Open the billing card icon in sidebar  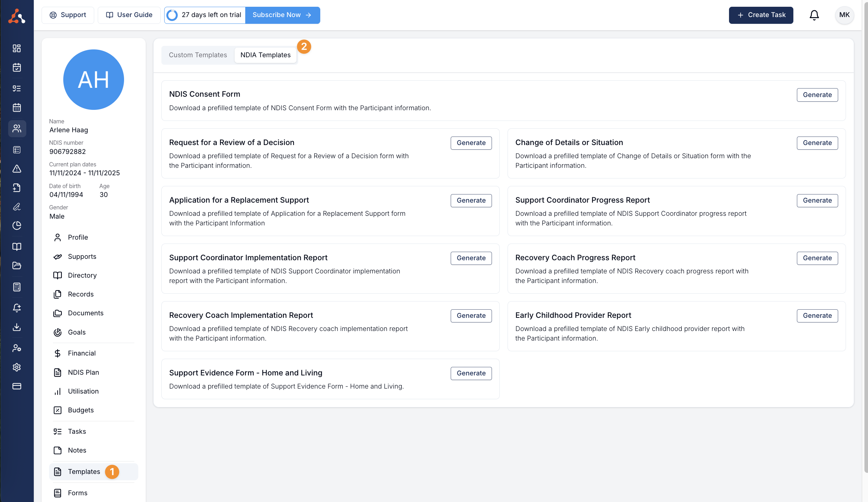point(17,386)
